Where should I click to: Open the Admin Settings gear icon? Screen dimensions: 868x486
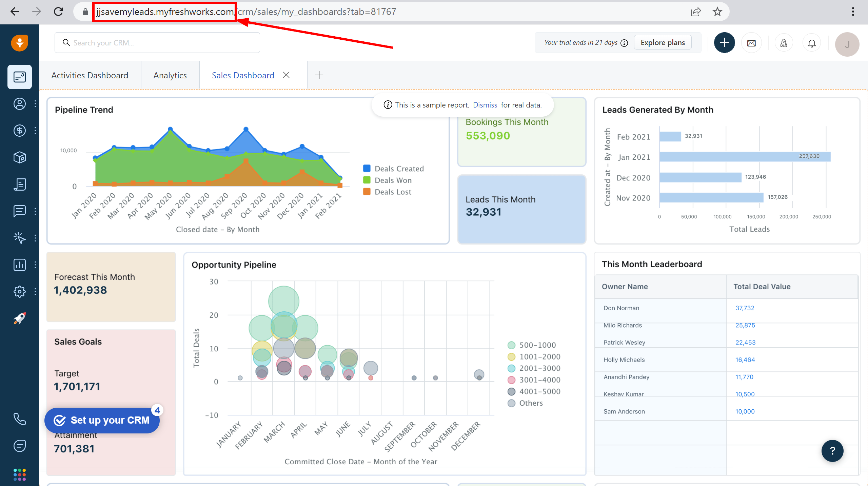[x=20, y=291]
